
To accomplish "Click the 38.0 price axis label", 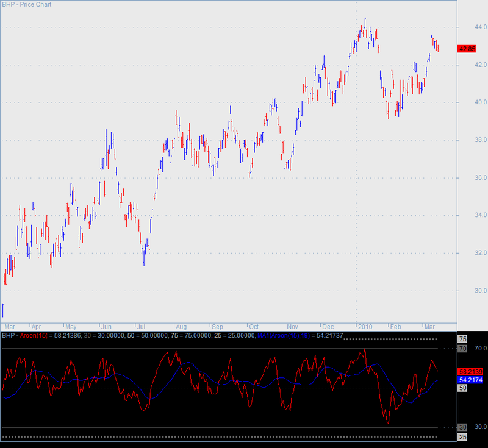I will 481,140.
